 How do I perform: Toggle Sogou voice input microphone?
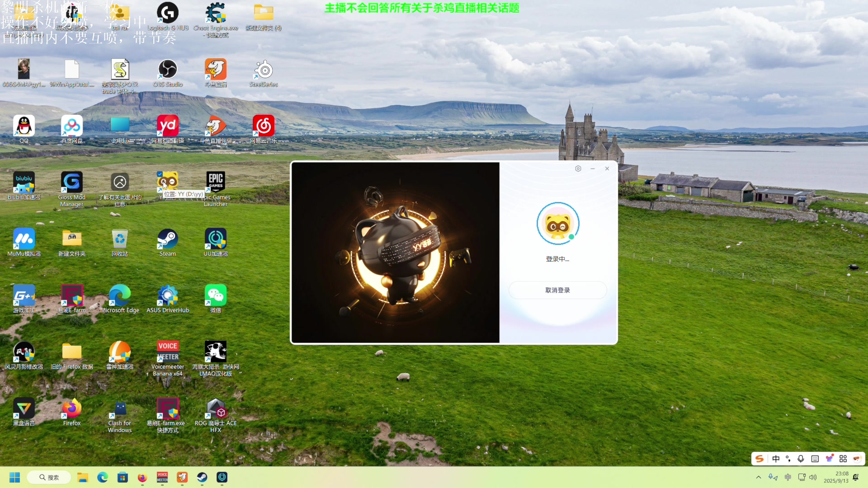click(801, 459)
